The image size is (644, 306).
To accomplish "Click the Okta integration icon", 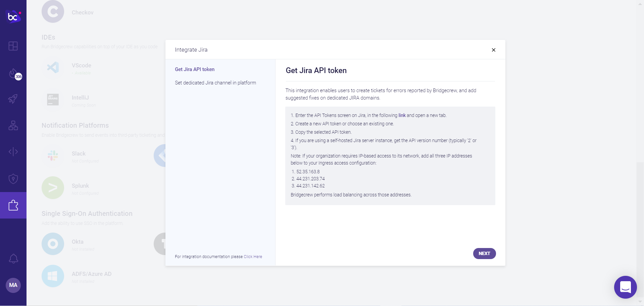I will [53, 244].
